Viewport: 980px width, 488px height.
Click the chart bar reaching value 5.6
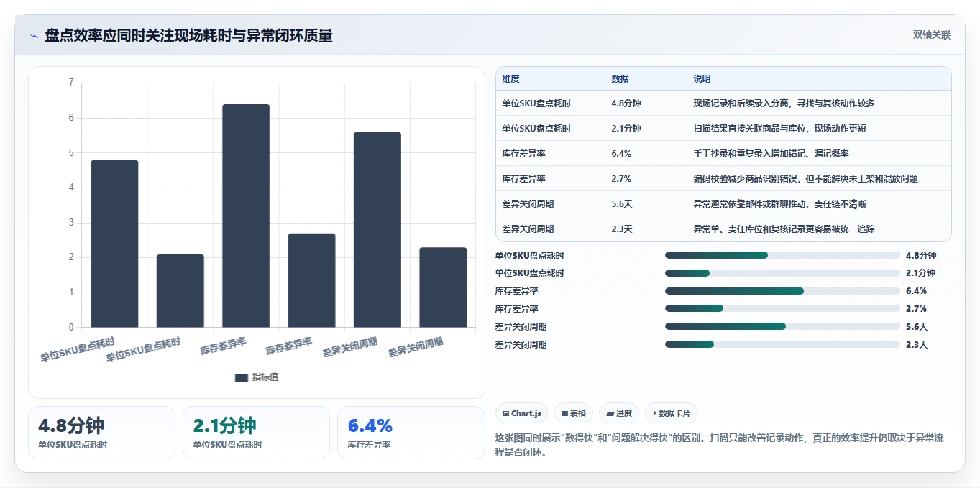[377, 230]
